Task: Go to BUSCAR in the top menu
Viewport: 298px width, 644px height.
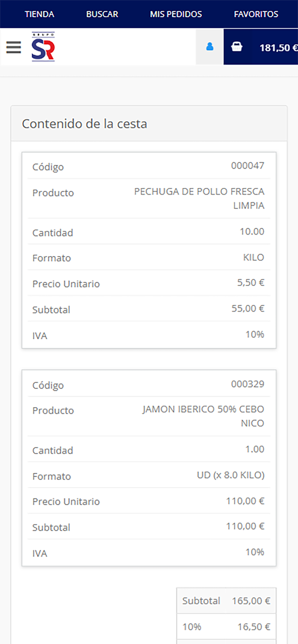Action: (x=102, y=14)
